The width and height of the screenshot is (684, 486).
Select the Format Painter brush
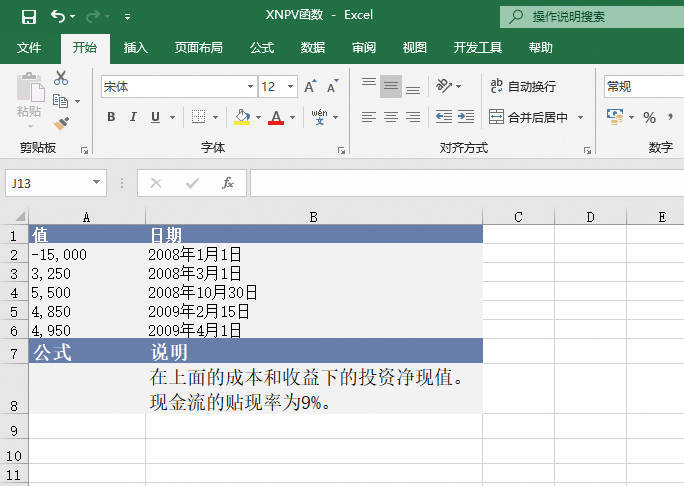61,123
